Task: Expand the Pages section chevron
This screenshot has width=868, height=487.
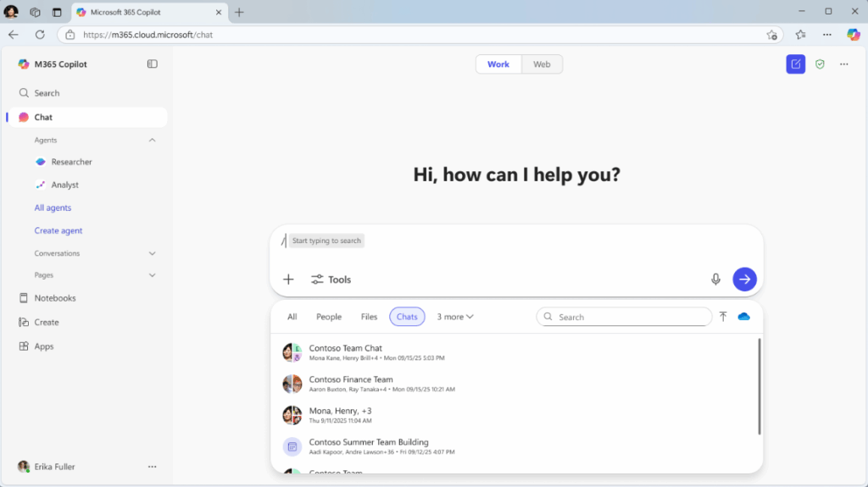Action: (153, 275)
